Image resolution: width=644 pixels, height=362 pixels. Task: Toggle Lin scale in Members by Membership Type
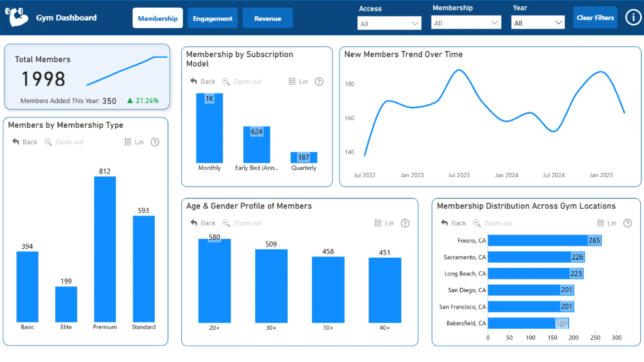coord(134,142)
